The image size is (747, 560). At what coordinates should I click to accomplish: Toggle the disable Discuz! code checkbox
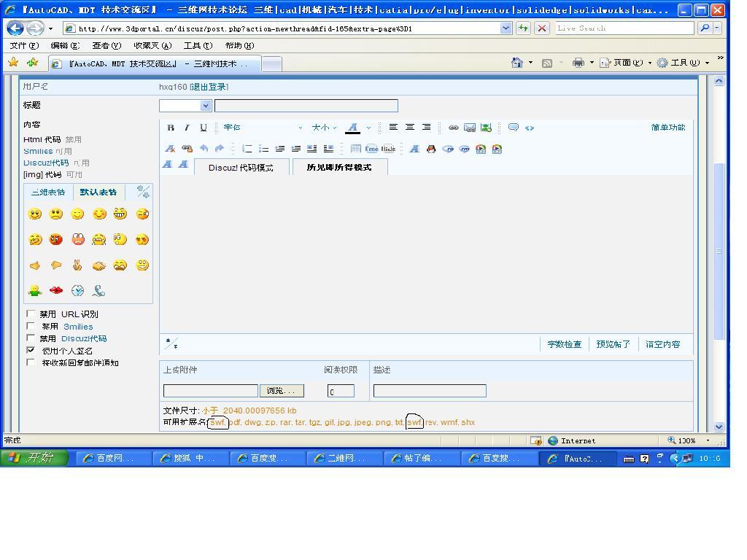(x=31, y=338)
